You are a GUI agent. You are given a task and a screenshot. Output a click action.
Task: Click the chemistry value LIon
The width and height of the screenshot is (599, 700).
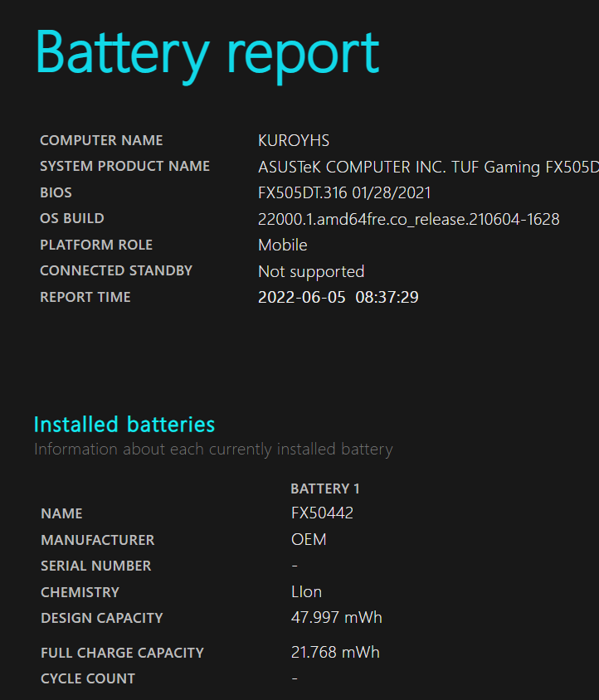(x=306, y=592)
